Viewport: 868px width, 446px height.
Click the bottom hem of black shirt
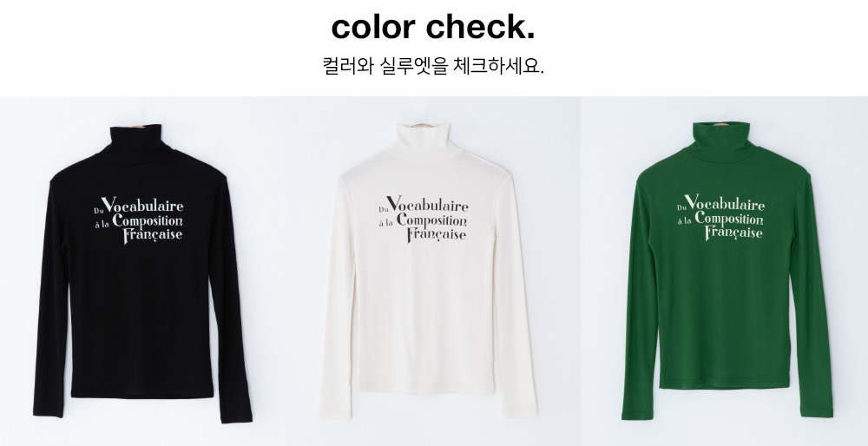click(142, 393)
